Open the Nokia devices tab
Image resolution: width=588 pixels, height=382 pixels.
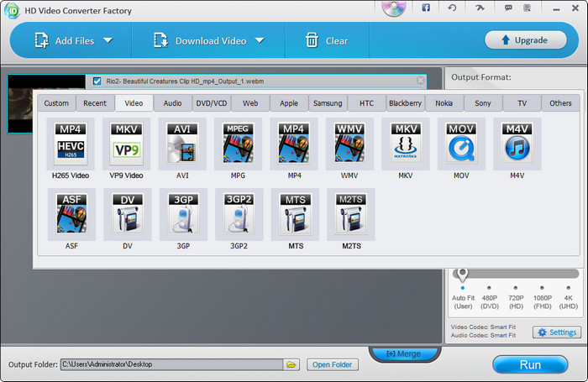click(444, 103)
